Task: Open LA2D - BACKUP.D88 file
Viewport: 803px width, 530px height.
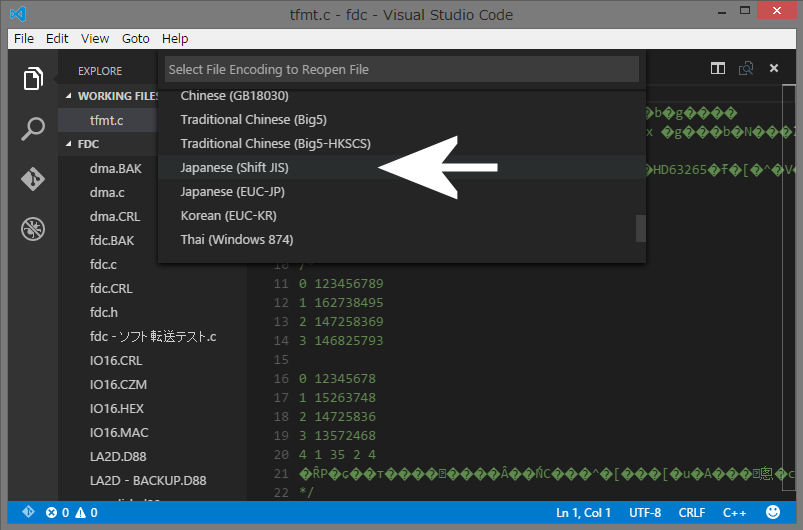Action: pyautogui.click(x=148, y=480)
